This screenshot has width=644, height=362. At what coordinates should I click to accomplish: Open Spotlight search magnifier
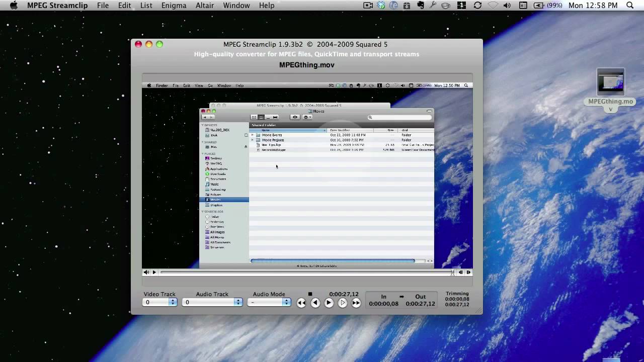tap(630, 6)
